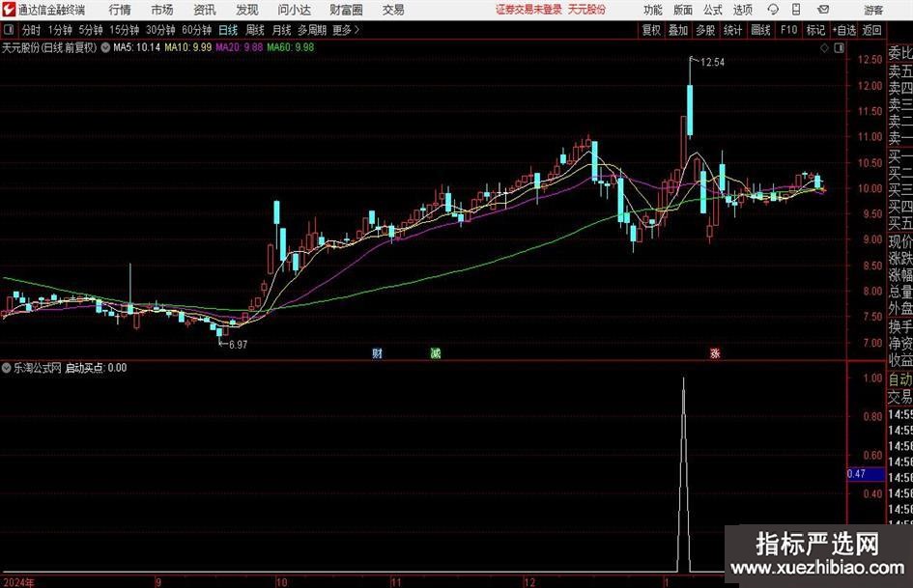Click the 天元股份(日线 前复权) chart title
The image size is (913, 588).
point(49,47)
